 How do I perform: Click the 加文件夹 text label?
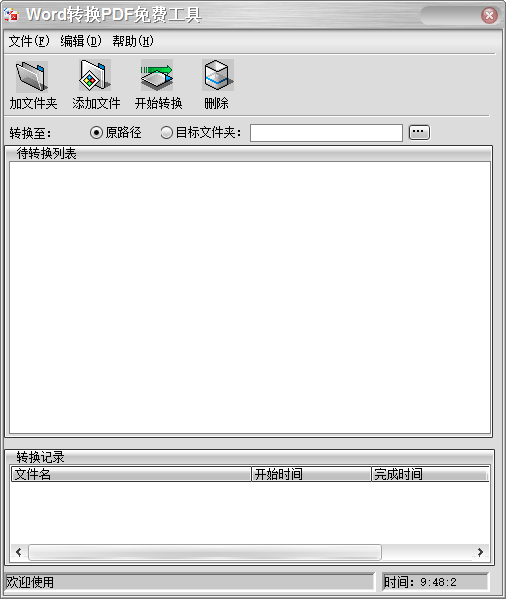(x=34, y=103)
